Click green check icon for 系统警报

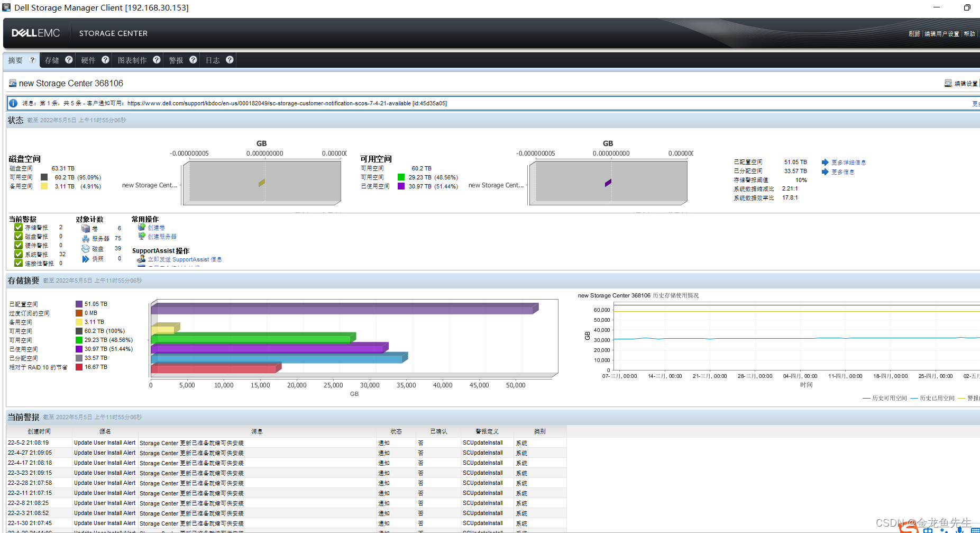tap(19, 255)
